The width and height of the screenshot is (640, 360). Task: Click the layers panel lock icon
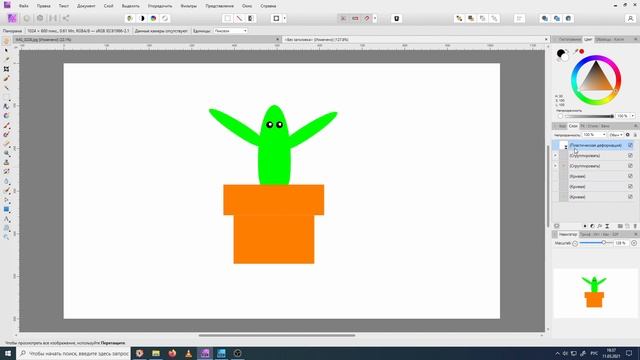click(x=635, y=135)
